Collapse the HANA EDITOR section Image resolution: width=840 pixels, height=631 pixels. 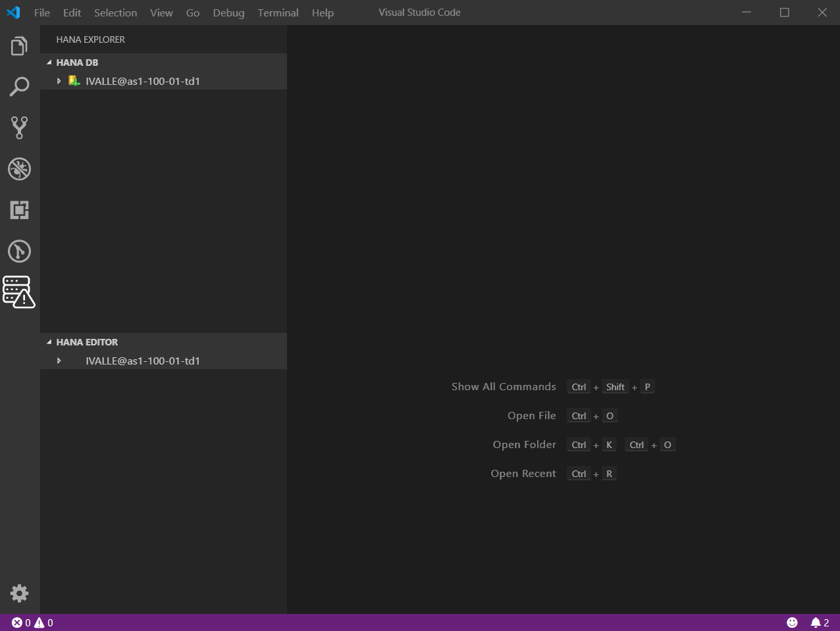click(x=49, y=342)
